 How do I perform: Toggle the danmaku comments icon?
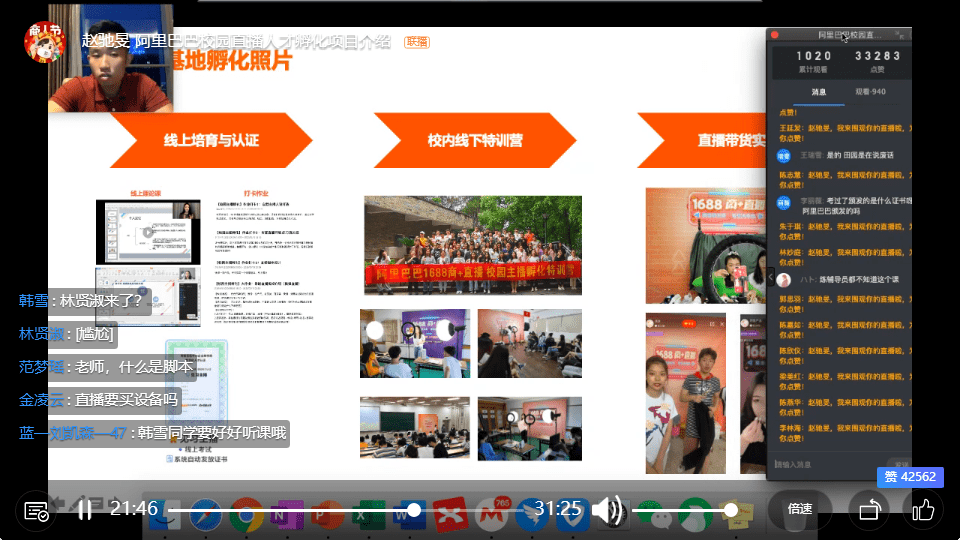[x=36, y=511]
